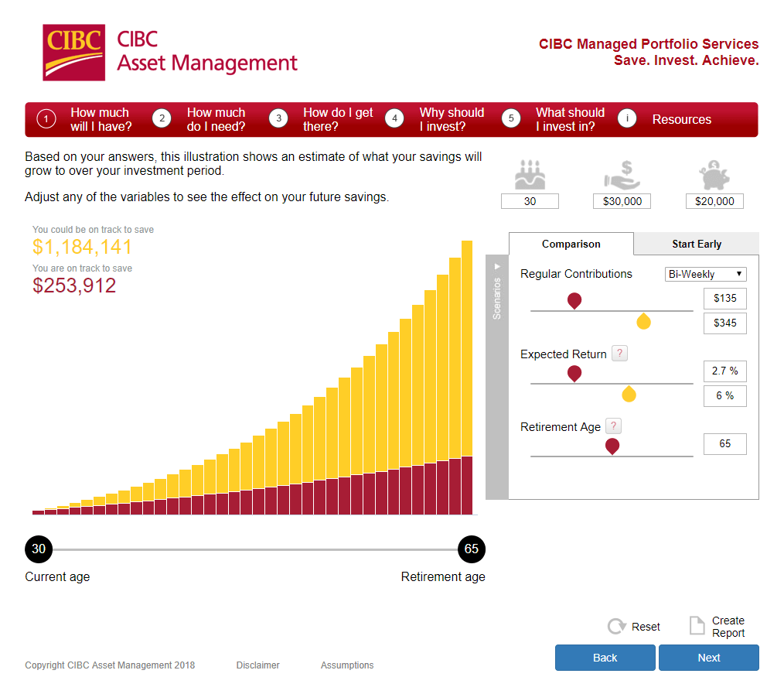Click the retirement age 65 timeline marker
The image size is (784, 677).
(472, 549)
